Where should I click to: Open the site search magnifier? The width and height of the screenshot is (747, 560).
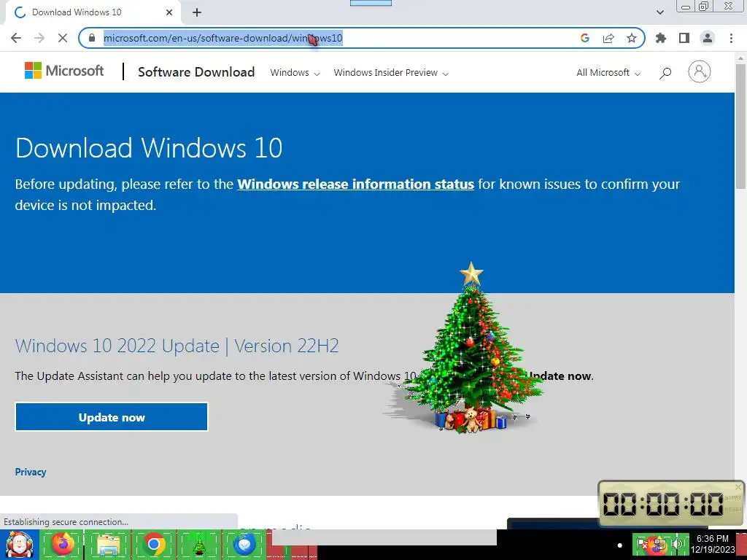665,73
